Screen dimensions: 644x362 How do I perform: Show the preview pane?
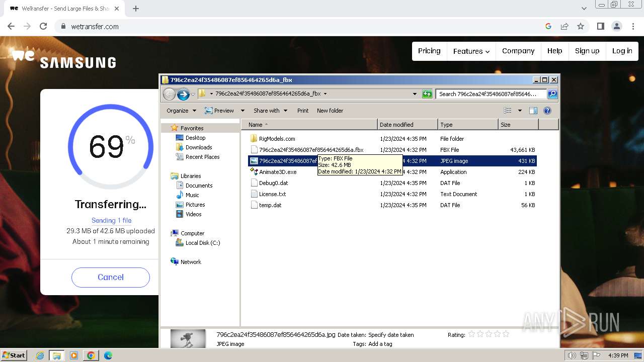[533, 111]
